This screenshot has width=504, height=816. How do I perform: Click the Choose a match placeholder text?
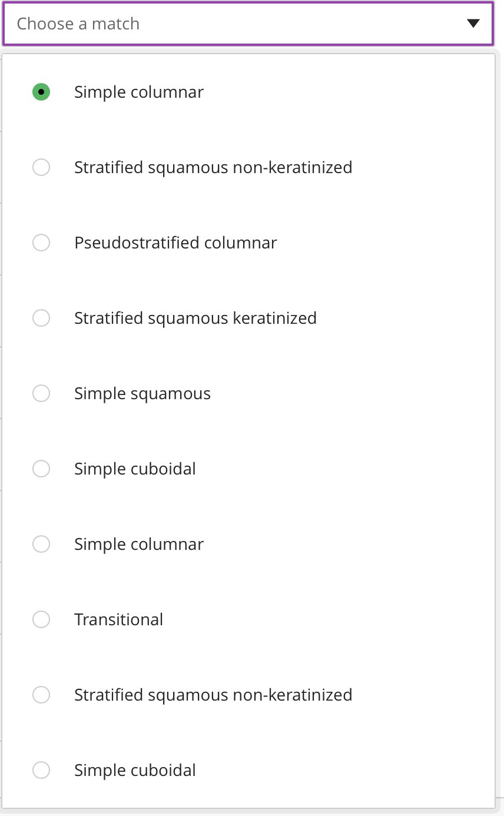[78, 24]
